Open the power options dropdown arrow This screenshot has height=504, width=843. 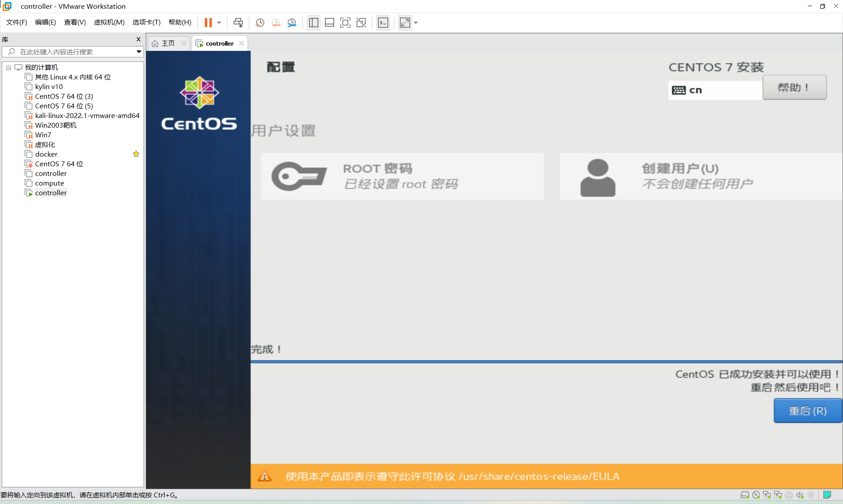pos(219,23)
